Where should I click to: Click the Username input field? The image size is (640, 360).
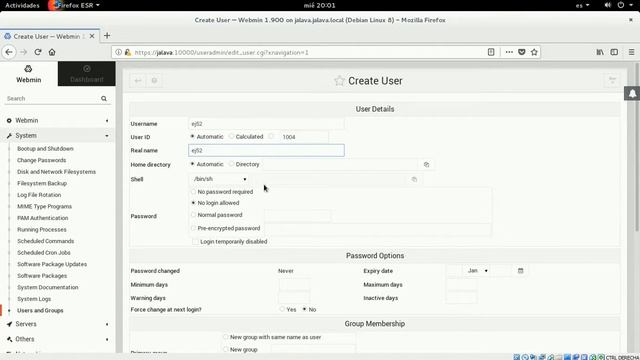(266, 124)
